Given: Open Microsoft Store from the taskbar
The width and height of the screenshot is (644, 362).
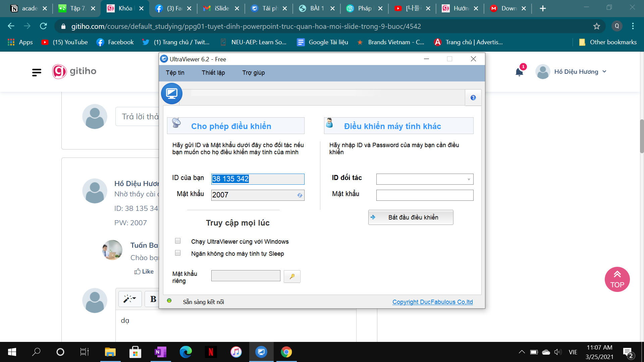Looking at the screenshot, I should point(136,352).
